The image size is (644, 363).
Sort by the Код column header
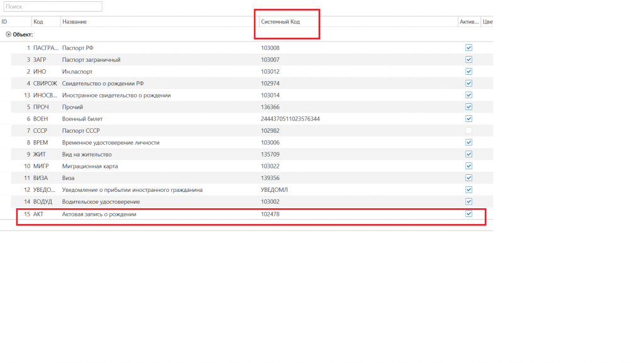click(38, 22)
